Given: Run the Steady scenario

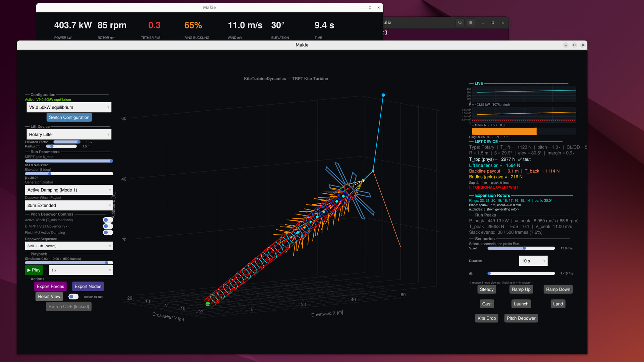Looking at the screenshot, I should point(487,289).
